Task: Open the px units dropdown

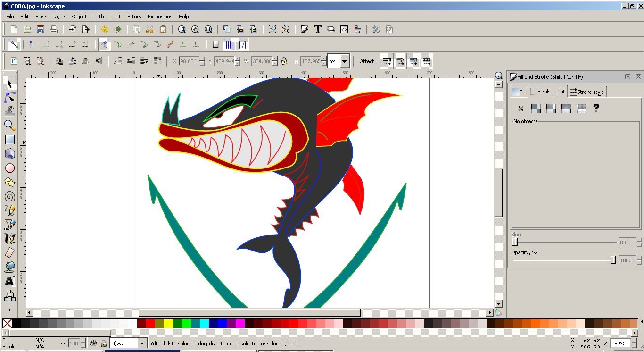Action: (x=345, y=61)
